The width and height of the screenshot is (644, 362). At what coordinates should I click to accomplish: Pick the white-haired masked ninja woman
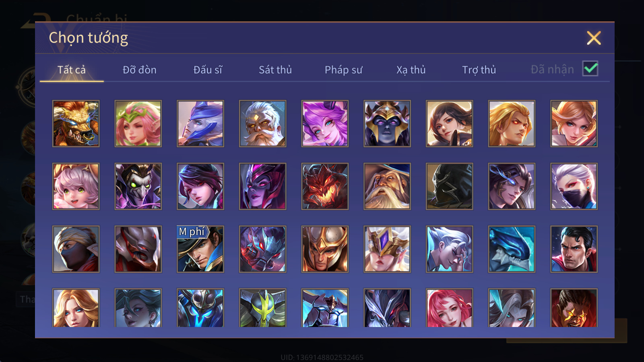(574, 186)
